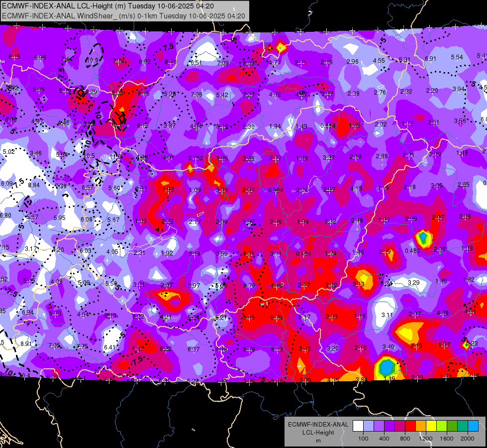Click the map value '8.91'

[26, 344]
